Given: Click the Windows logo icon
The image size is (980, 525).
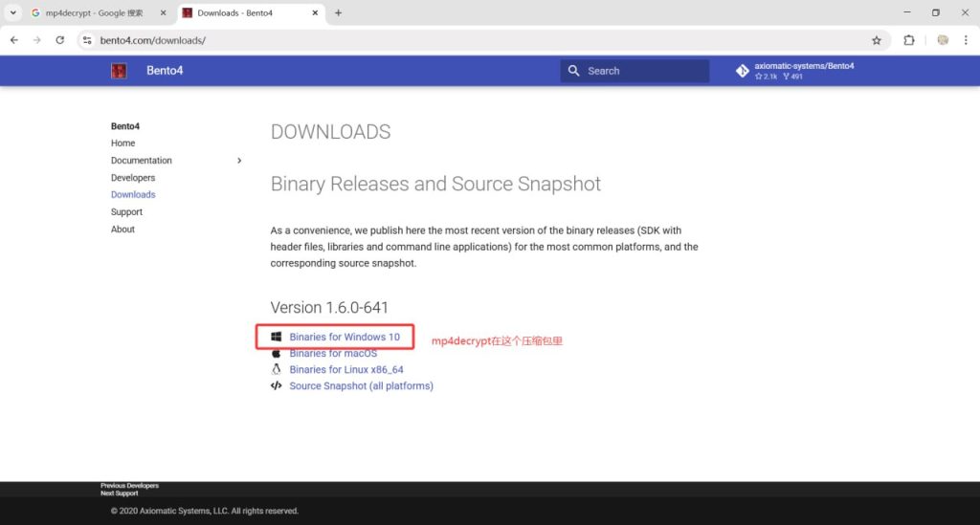Looking at the screenshot, I should [277, 337].
